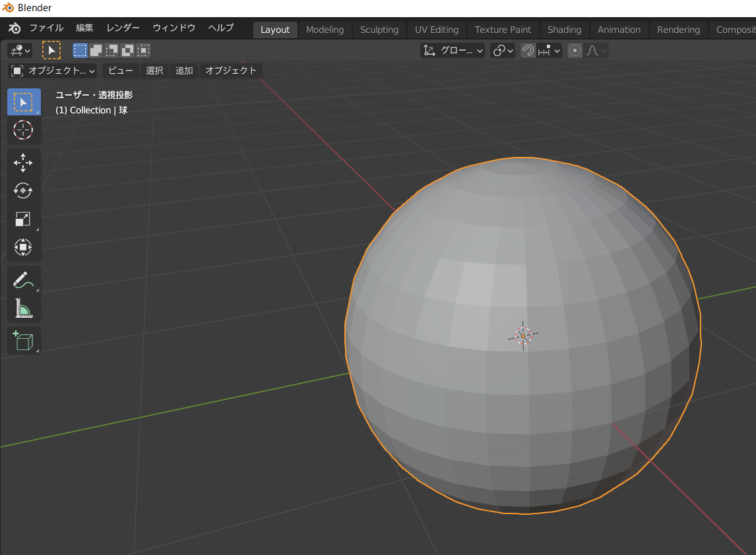This screenshot has height=555, width=756.
Task: Open the ビュー viewport menu
Action: (x=121, y=71)
